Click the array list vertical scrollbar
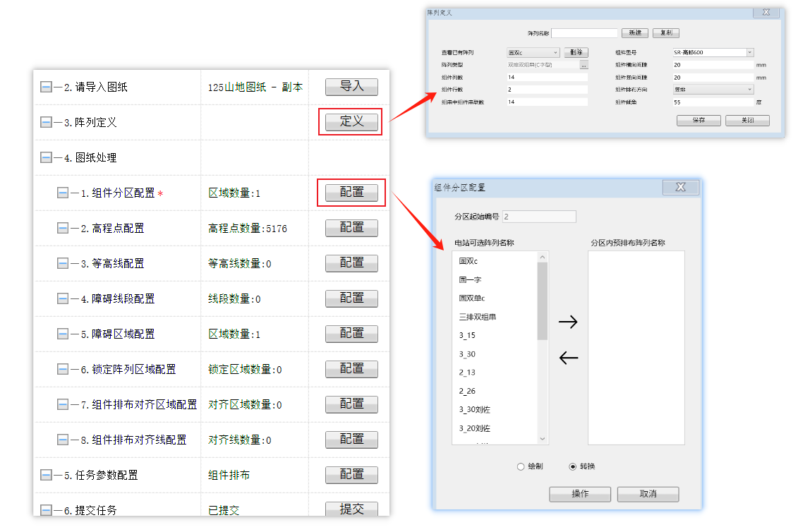 coord(542,300)
